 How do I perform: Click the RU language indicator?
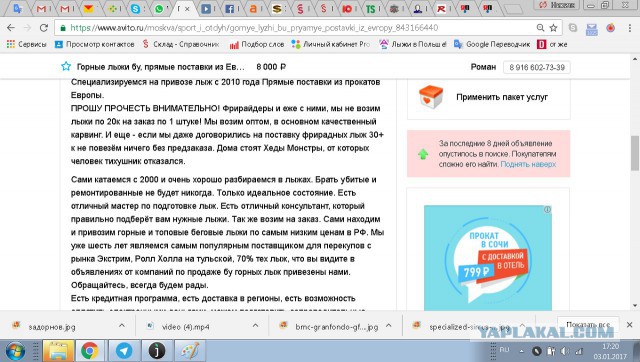click(x=504, y=350)
